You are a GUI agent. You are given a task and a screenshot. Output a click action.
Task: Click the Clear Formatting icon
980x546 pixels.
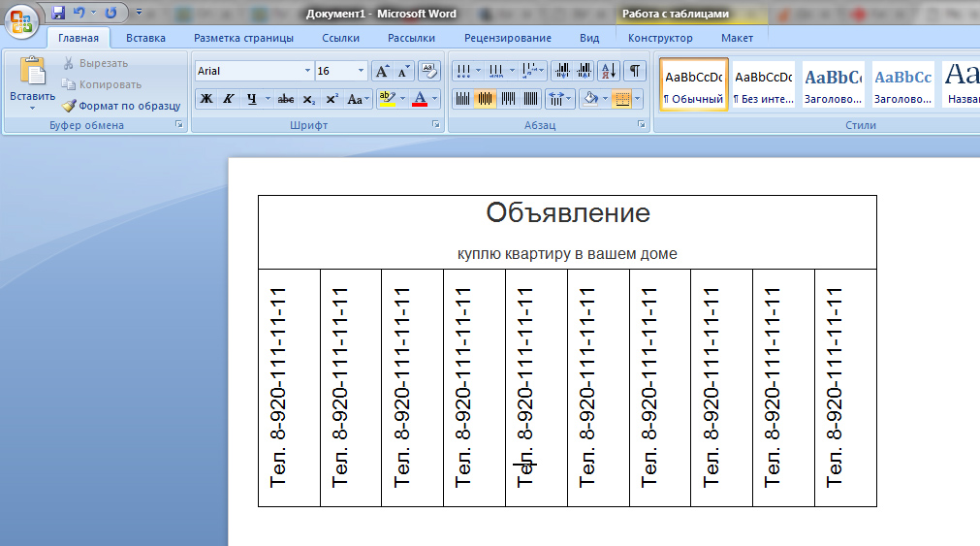(x=428, y=72)
